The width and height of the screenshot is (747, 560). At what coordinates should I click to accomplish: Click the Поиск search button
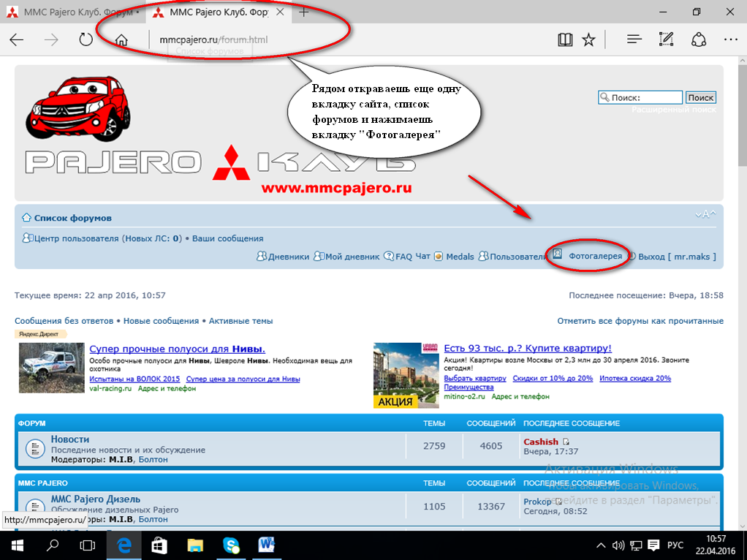pyautogui.click(x=700, y=97)
